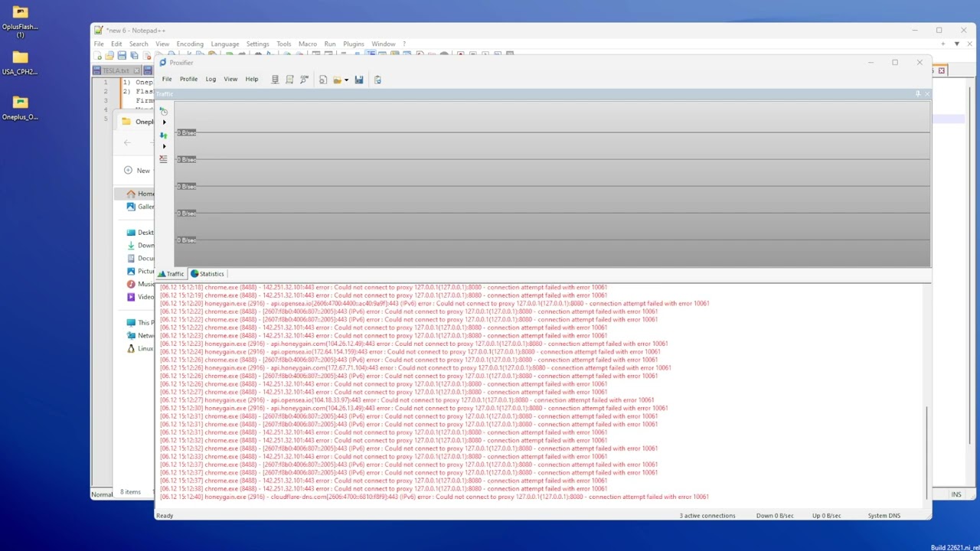Select Oneplus_O folder on desktop
The image size is (980, 551).
[x=21, y=107]
